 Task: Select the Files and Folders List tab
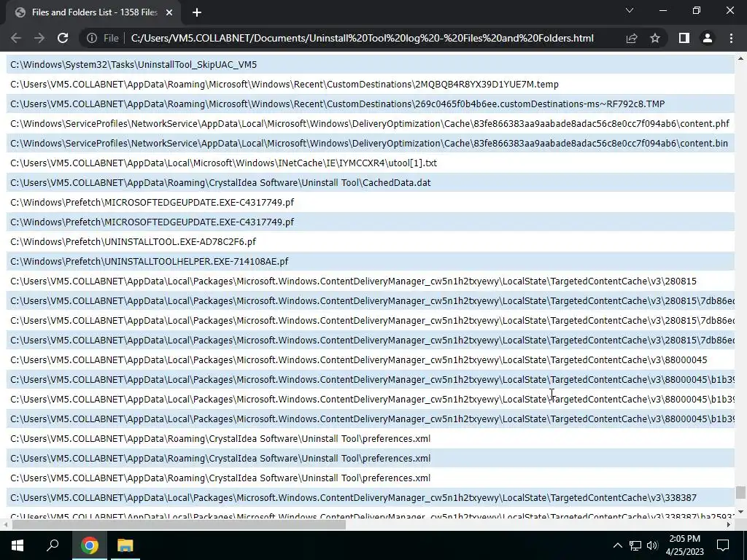point(93,12)
